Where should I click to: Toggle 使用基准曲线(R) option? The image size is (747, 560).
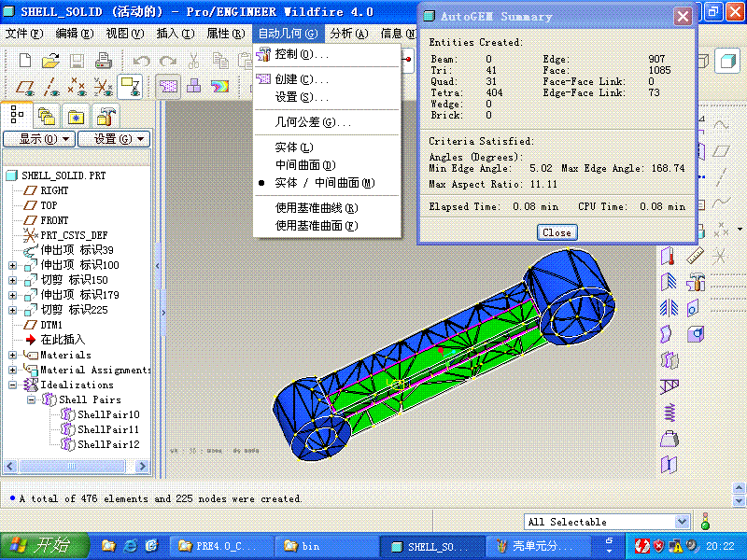327,208
